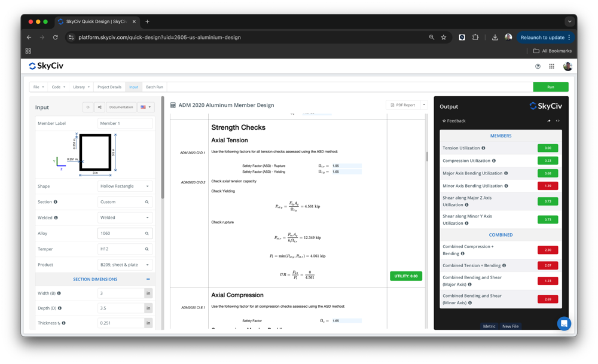The width and height of the screenshot is (598, 364).
Task: Click the help question mark icon
Action: (538, 66)
